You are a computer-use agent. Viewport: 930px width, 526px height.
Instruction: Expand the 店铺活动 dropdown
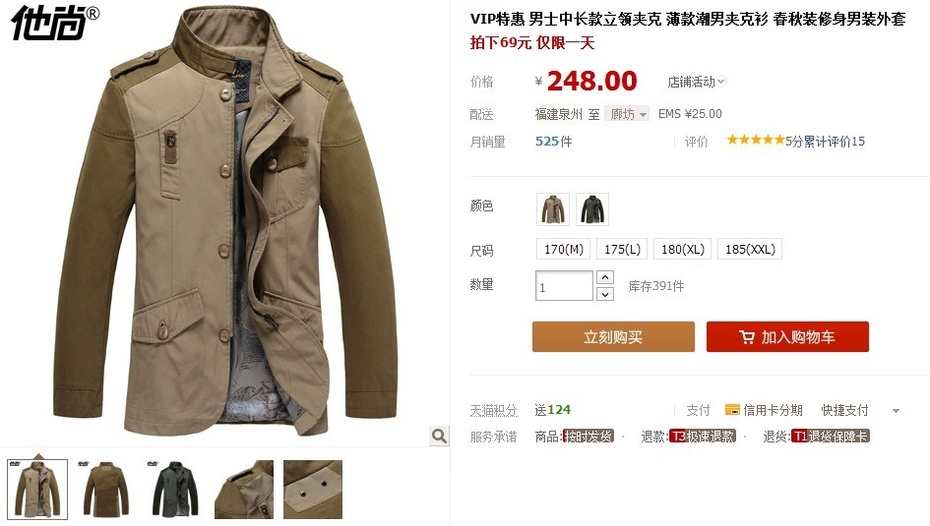pyautogui.click(x=696, y=82)
